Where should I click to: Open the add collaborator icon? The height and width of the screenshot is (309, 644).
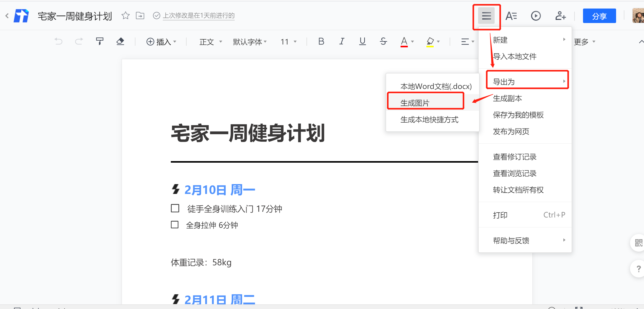coord(560,16)
